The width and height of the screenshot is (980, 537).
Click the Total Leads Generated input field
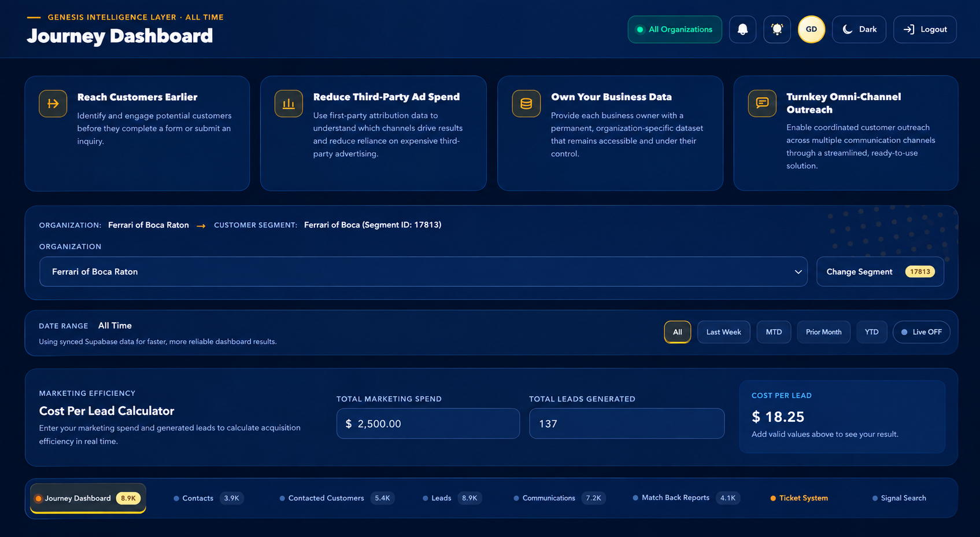pyautogui.click(x=627, y=424)
